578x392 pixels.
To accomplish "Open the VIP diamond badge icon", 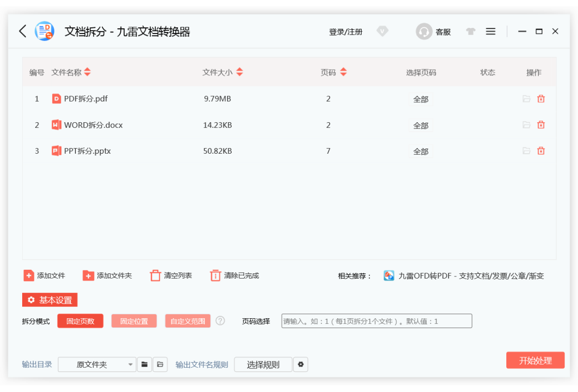I will 382,31.
